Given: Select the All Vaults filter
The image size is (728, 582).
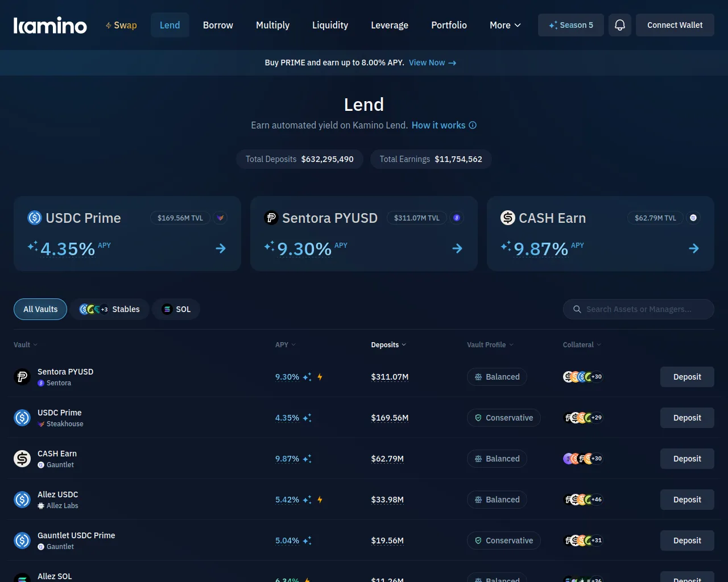Looking at the screenshot, I should pyautogui.click(x=40, y=309).
